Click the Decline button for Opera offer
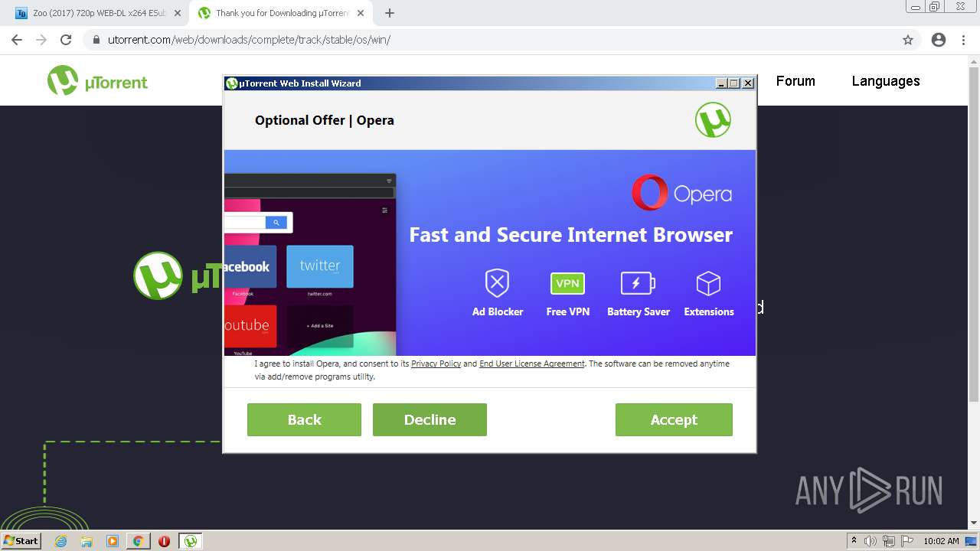 (430, 419)
